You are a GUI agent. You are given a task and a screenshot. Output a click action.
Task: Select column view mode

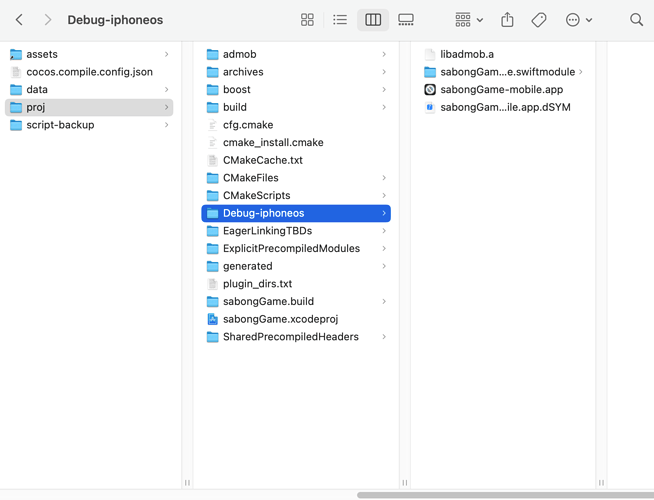click(x=373, y=20)
